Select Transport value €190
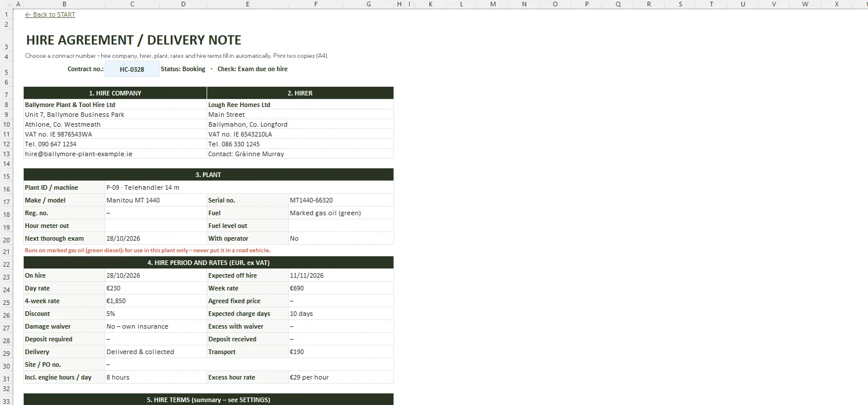Screen dimensions: 868x405 pos(341,352)
